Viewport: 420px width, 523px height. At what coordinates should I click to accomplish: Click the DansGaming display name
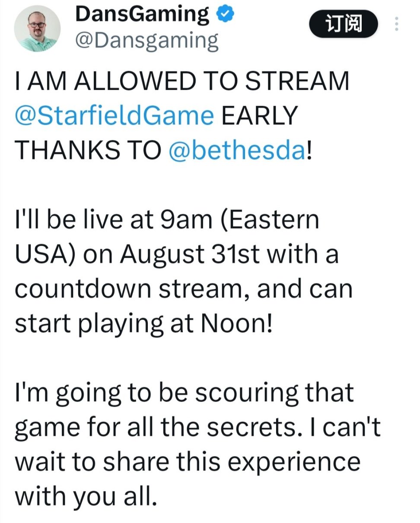(142, 15)
